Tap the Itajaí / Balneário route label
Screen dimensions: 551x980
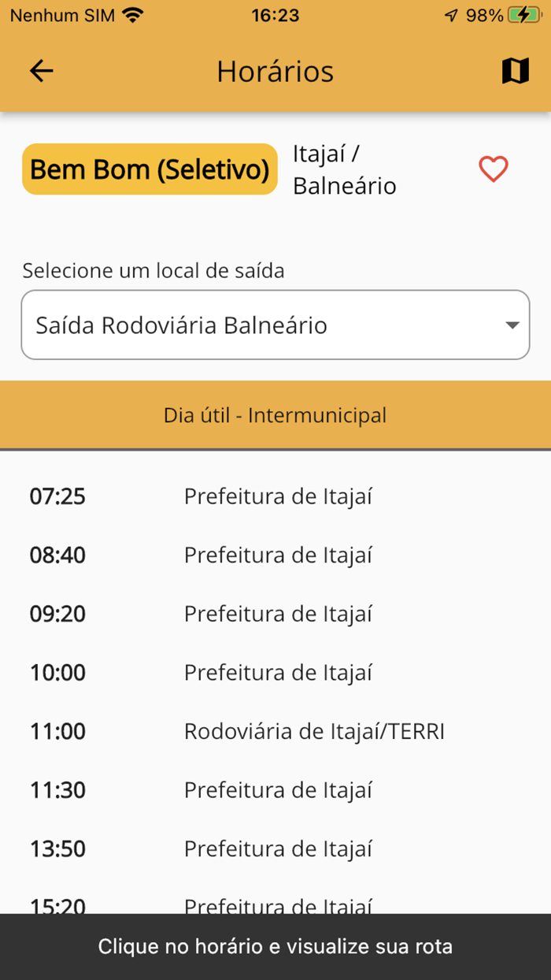(344, 169)
